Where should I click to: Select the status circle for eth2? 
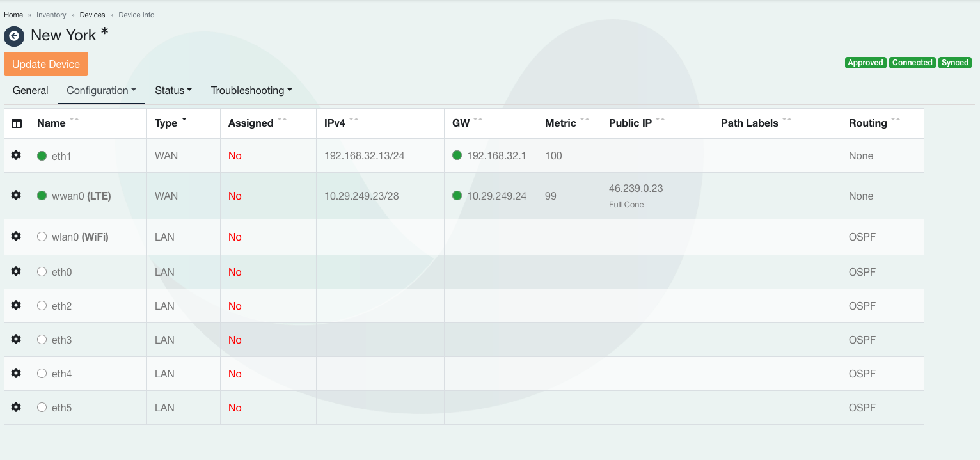coord(42,306)
